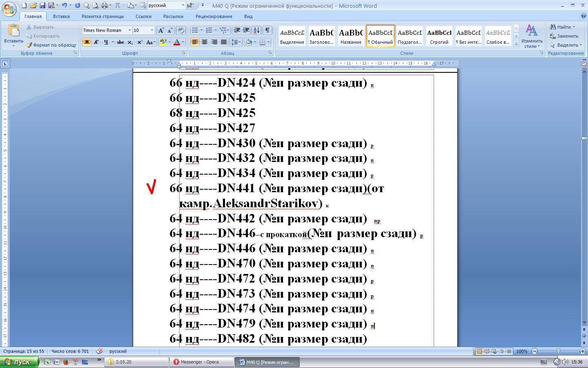The width and height of the screenshot is (588, 368).
Task: Undo the last action
Action: (x=64, y=5)
